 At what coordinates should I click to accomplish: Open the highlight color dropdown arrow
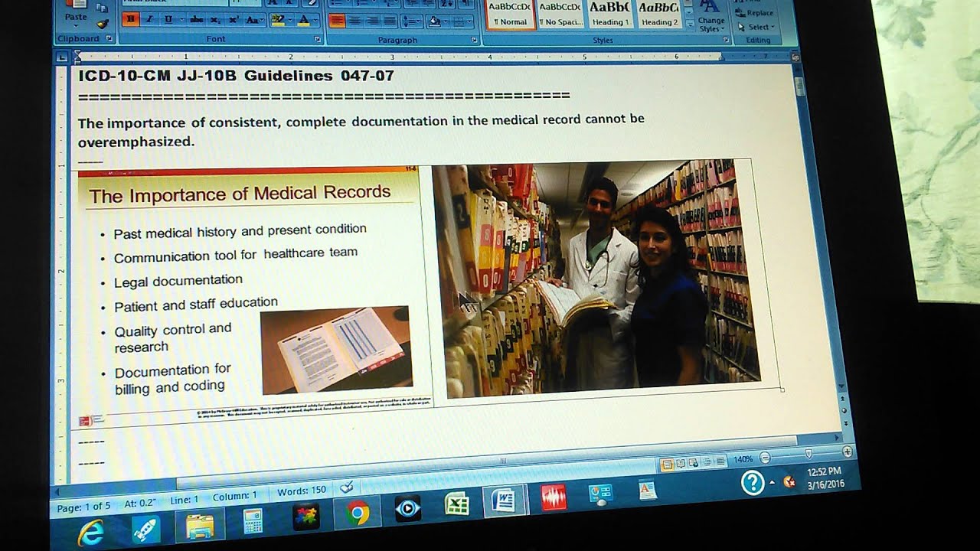(x=290, y=20)
